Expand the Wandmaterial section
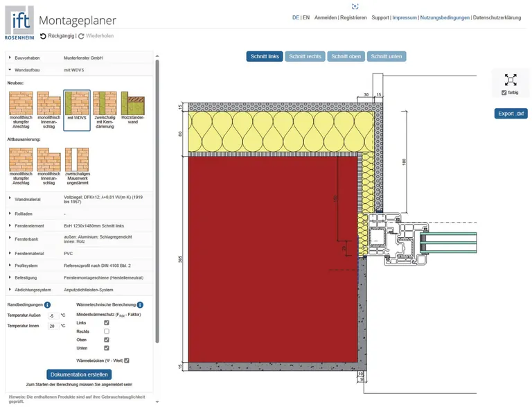532x407 pixels. click(x=10, y=198)
